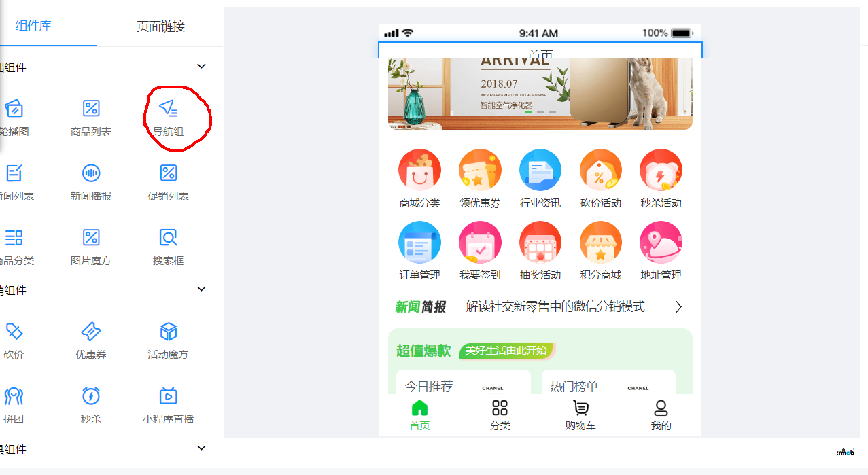Select the 图片魔方 image cube component

[91, 238]
